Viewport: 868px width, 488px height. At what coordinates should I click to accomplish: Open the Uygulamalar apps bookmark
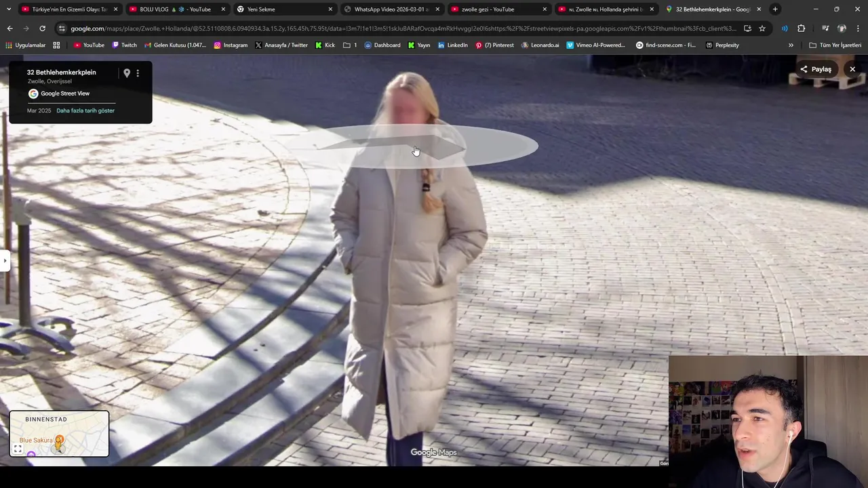pyautogui.click(x=25, y=45)
